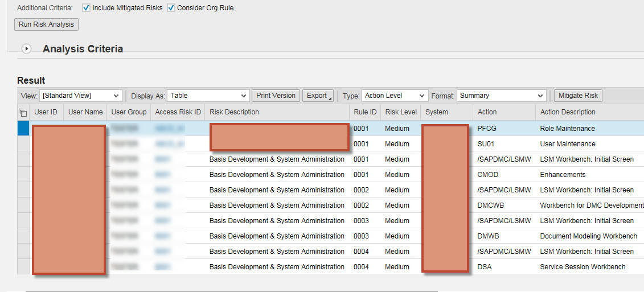Click the Access Risk ID column header

[x=178, y=112]
